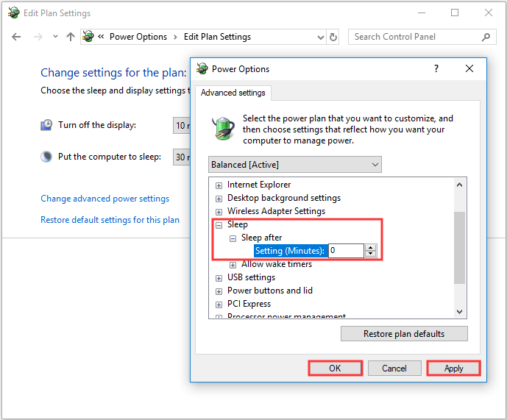The image size is (507, 420).
Task: Click the decrement arrow on Setting minutes spinner
Action: tap(370, 255)
